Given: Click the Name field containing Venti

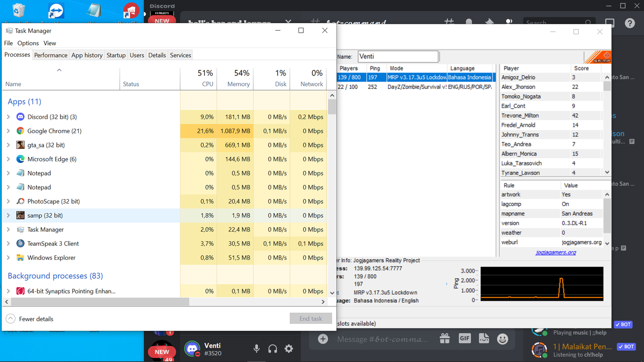Looking at the screenshot, I should [x=398, y=56].
